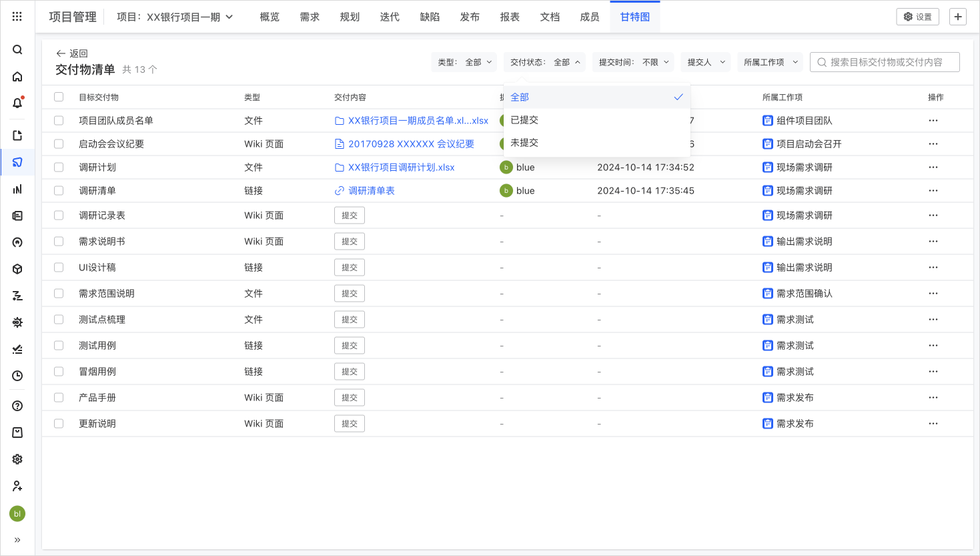Click the invite member icon in sidebar

pos(17,486)
